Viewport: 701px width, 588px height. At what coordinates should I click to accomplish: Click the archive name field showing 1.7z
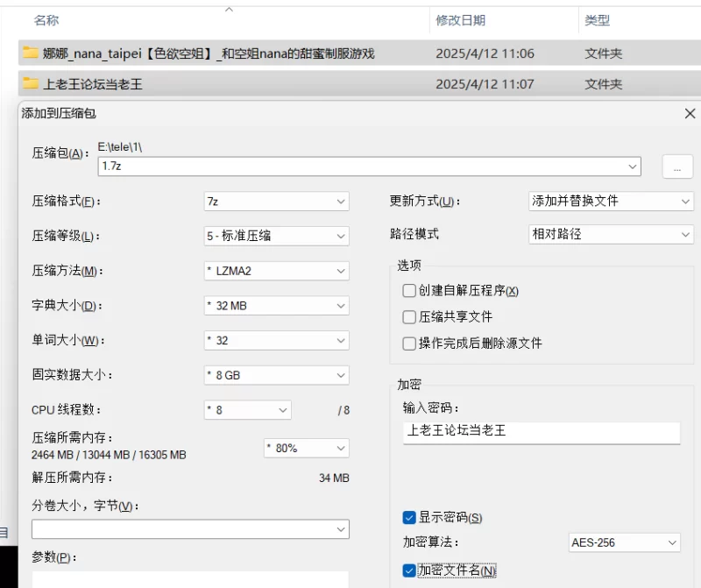(x=368, y=166)
